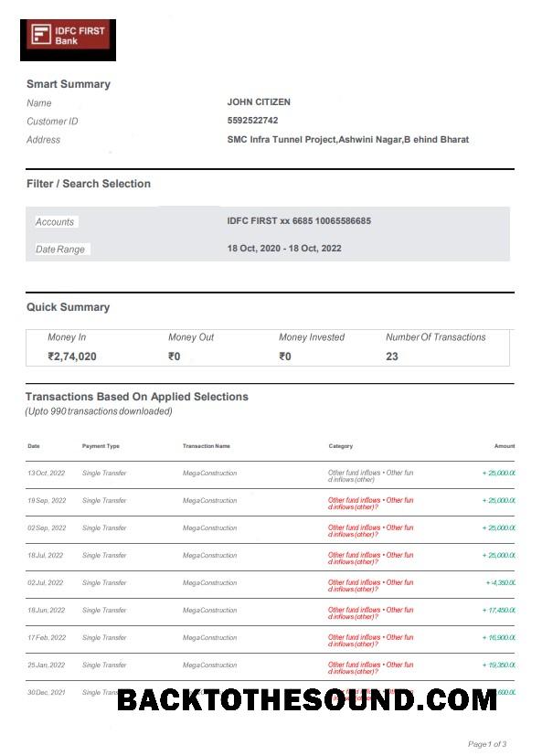Viewport: 542px width, 756px height.
Task: Select the Smart Summary heading
Action: point(69,84)
